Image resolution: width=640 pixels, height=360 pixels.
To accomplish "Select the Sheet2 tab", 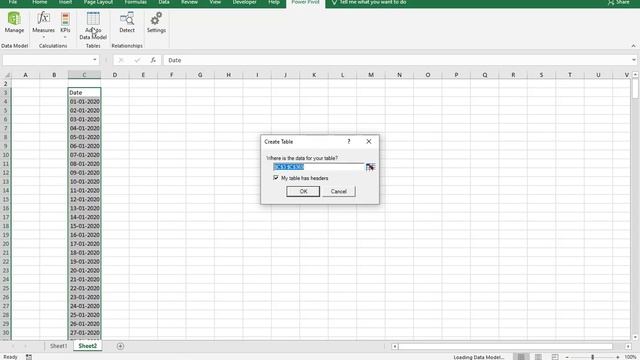I will 88,346.
